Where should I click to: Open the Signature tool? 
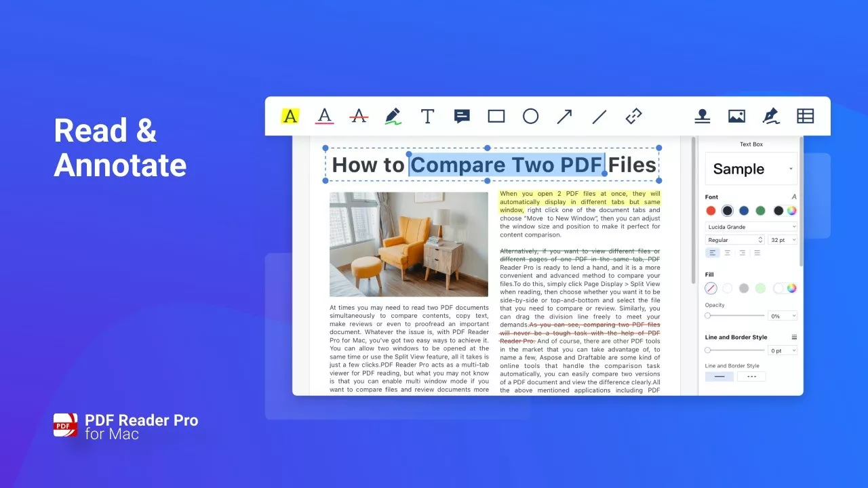(x=770, y=116)
